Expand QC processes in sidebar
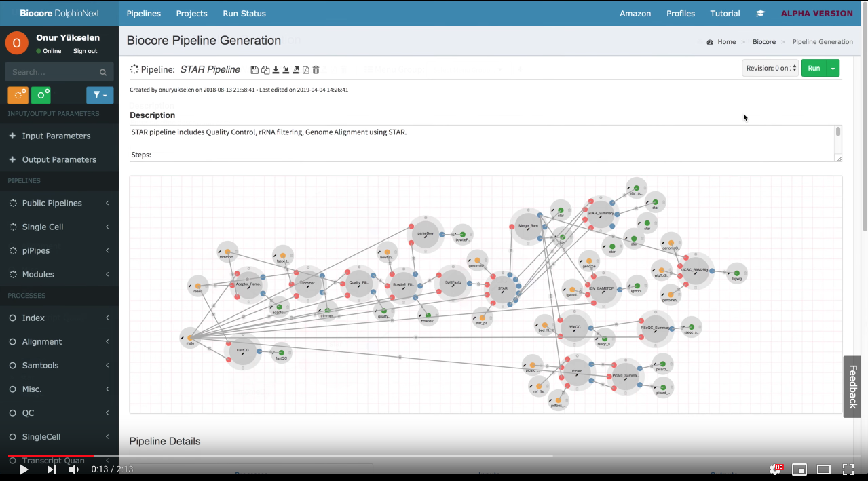 tap(59, 412)
